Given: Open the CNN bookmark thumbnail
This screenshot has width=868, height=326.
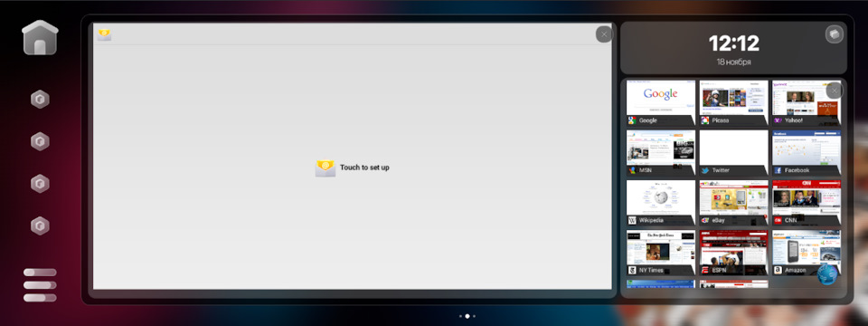Looking at the screenshot, I should coord(807,203).
